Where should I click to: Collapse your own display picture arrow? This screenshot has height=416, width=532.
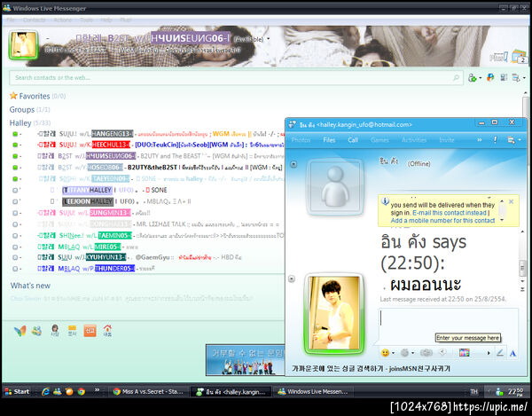point(292,279)
